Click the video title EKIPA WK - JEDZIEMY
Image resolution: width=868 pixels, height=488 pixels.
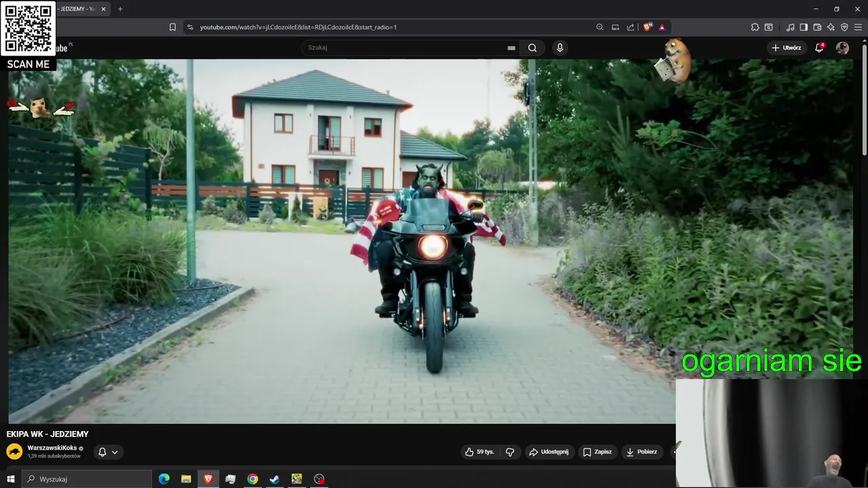point(47,434)
